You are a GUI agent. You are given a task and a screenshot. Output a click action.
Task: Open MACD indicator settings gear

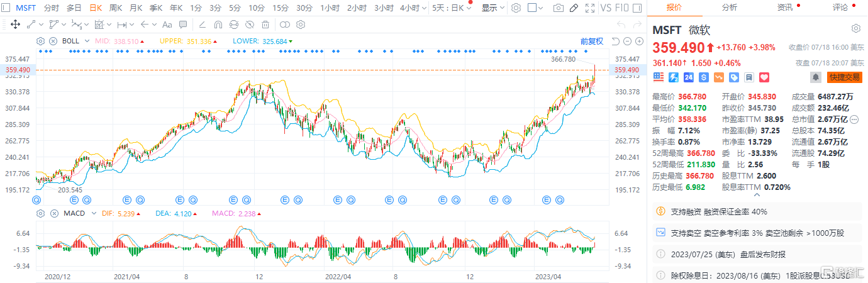40,214
